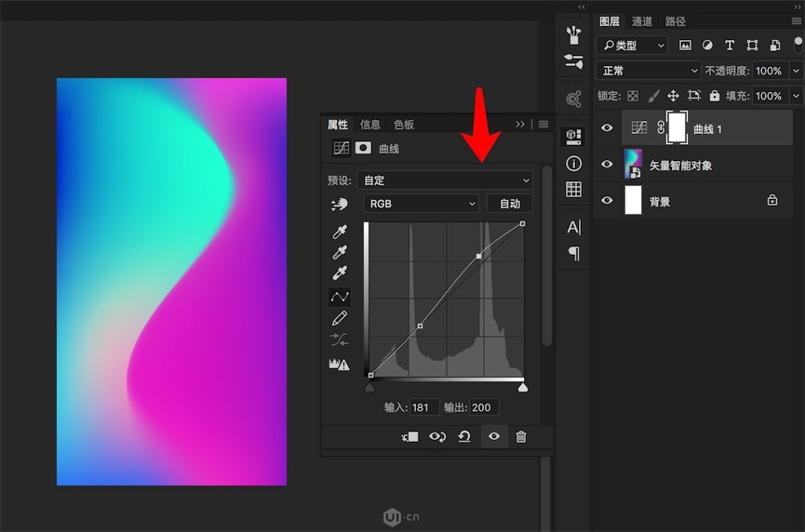Delete the curves adjustment layer via trash
805x532 pixels.
click(x=520, y=436)
